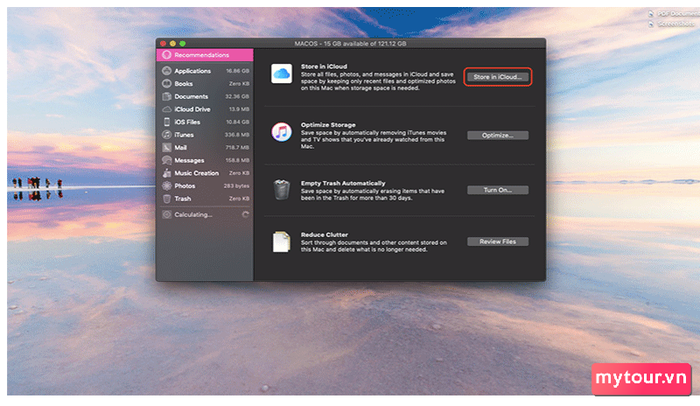Open the Screenshots desktop item
Viewport: 700px width, 406px height.
pyautogui.click(x=672, y=24)
